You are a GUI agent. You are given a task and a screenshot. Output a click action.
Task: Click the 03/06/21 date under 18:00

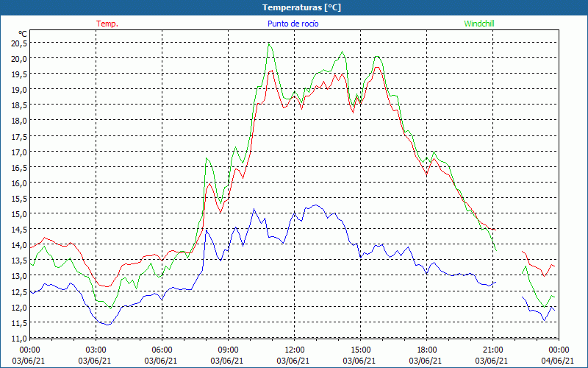[x=426, y=361]
